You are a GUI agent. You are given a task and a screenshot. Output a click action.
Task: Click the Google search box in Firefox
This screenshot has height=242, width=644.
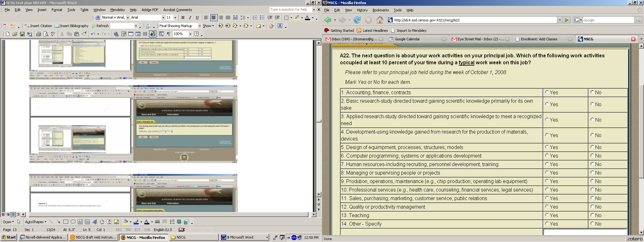[x=608, y=20]
